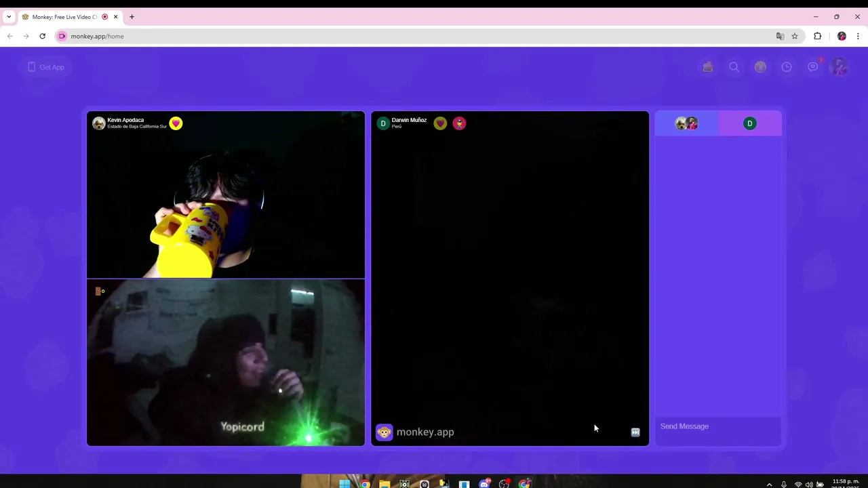The image size is (868, 488).
Task: Click Darwin Muñoz's green D avatar
Action: tap(383, 123)
